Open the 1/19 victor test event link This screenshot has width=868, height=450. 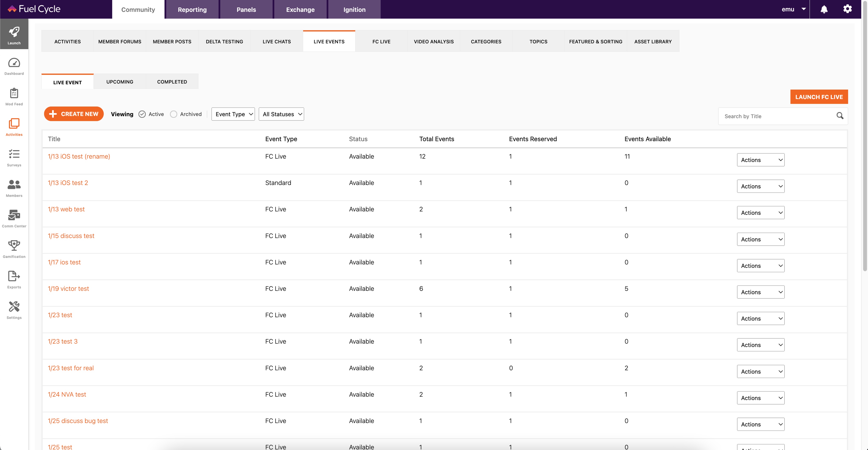[x=68, y=289]
